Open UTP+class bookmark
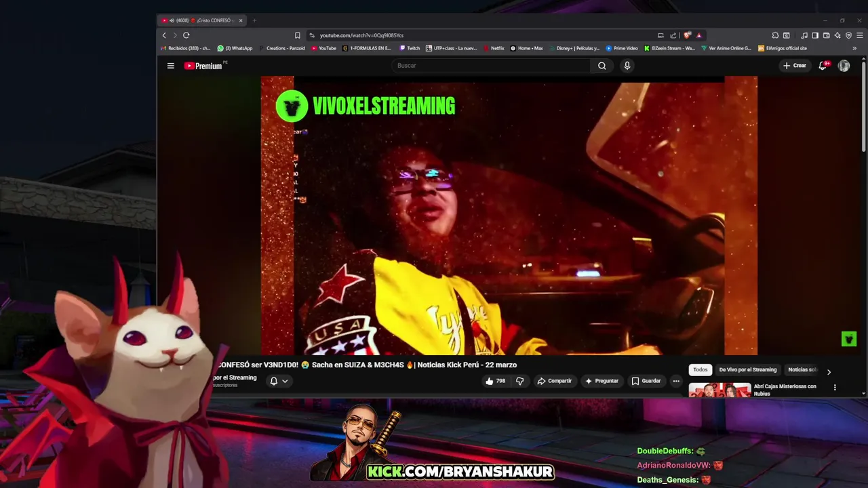Viewport: 868px width, 488px height. [452, 48]
